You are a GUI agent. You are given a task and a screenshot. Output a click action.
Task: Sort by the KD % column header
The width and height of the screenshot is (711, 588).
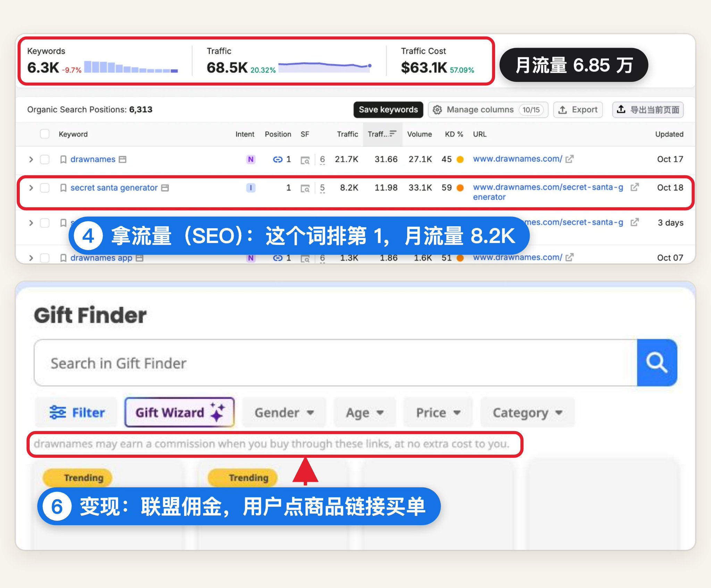point(454,134)
